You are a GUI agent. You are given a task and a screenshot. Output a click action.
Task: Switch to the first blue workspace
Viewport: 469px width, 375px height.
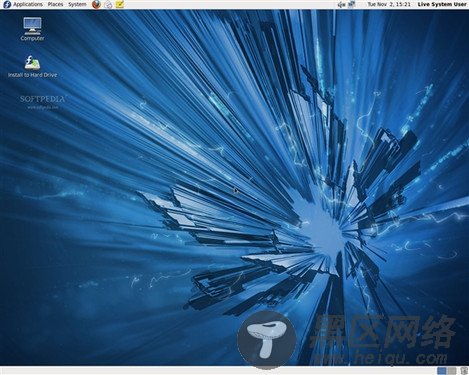442,371
